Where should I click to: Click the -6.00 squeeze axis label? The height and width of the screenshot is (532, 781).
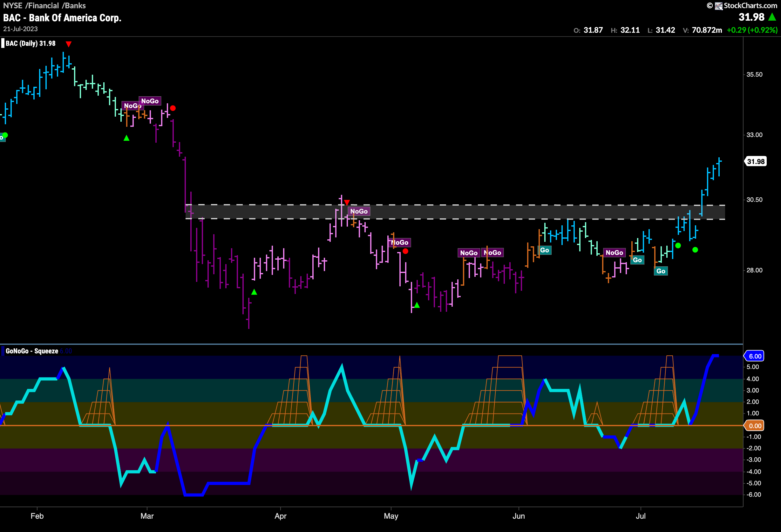point(754,495)
